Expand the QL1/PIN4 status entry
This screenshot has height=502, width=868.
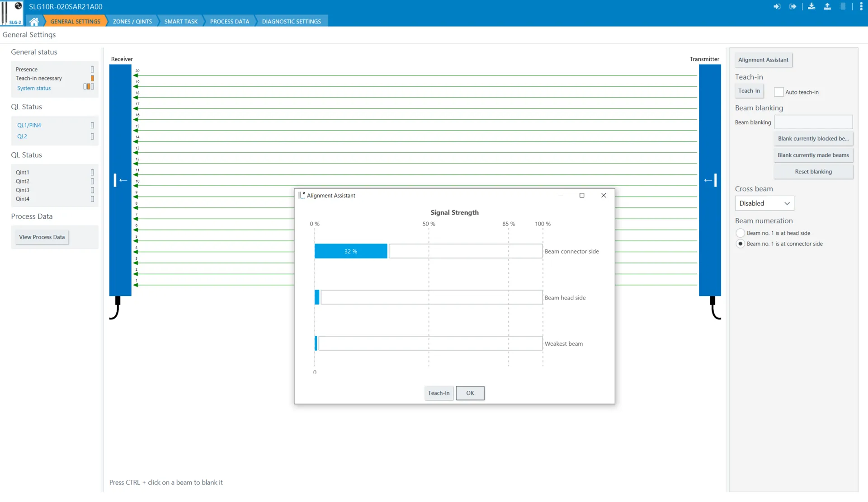29,125
